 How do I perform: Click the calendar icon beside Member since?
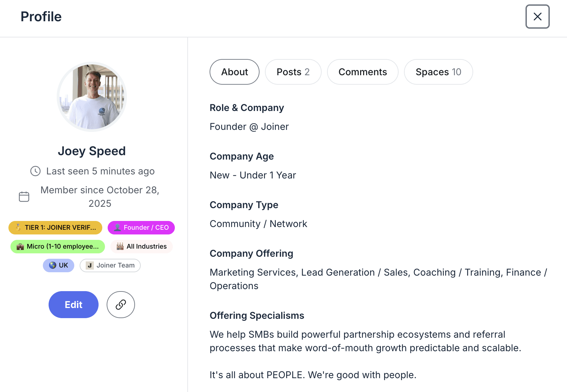click(24, 197)
